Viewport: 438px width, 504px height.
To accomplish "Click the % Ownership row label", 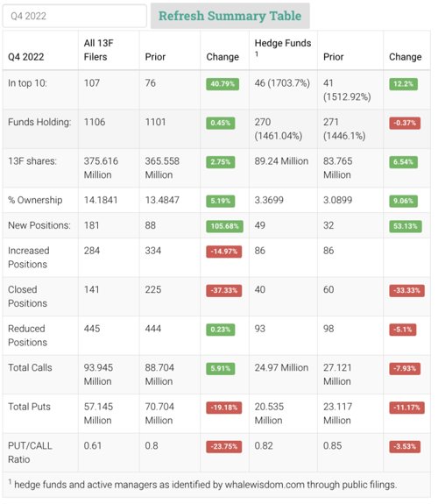I will coord(35,200).
